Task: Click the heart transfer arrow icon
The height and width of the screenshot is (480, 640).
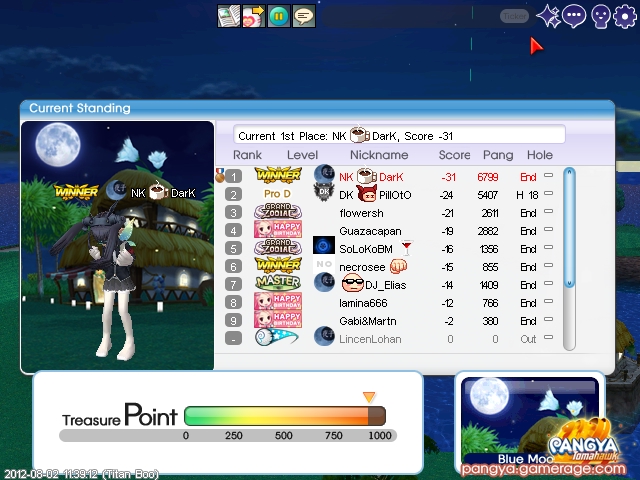Action: [x=254, y=16]
